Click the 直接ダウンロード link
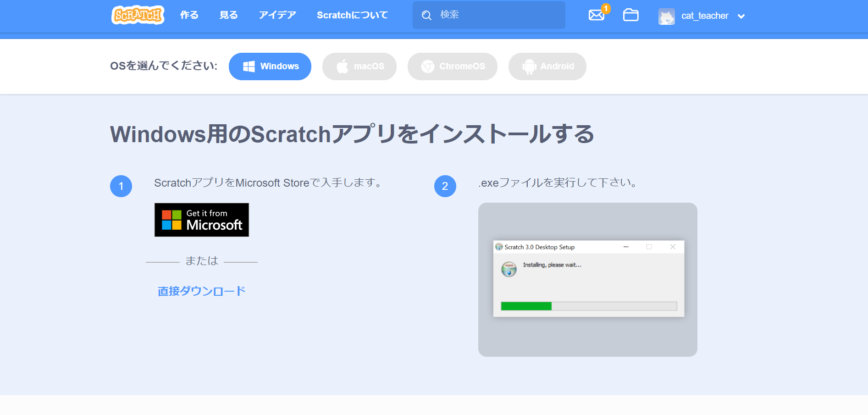This screenshot has height=415, width=868. pos(202,291)
